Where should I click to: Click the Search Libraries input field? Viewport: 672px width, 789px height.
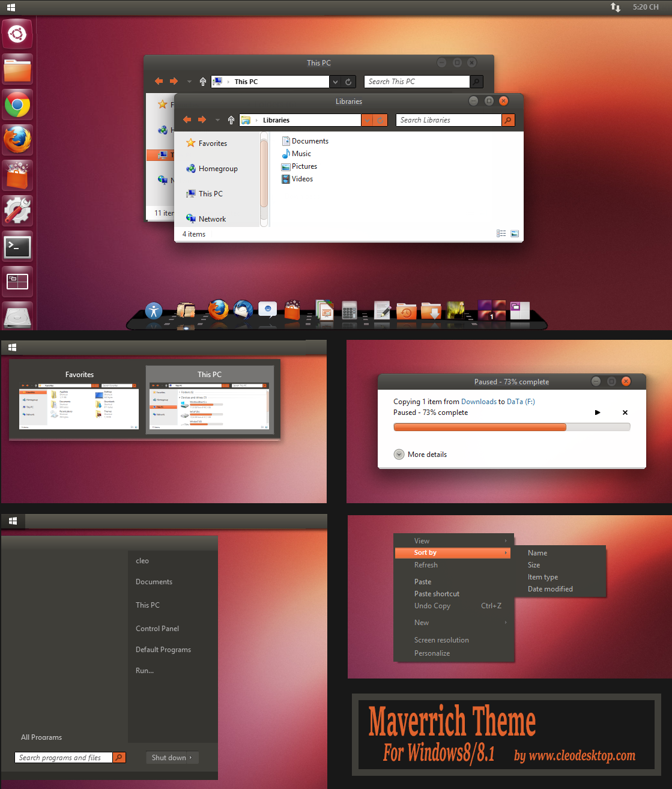coord(449,120)
